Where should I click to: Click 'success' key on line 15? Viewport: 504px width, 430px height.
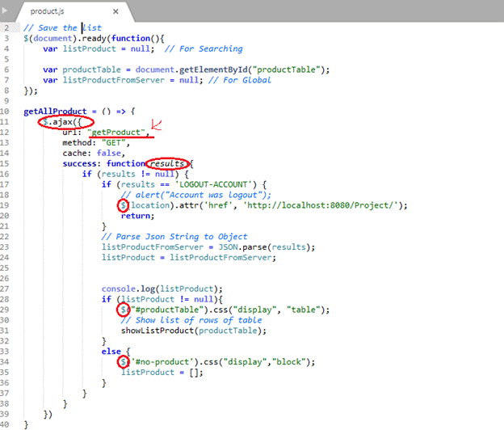coord(82,164)
